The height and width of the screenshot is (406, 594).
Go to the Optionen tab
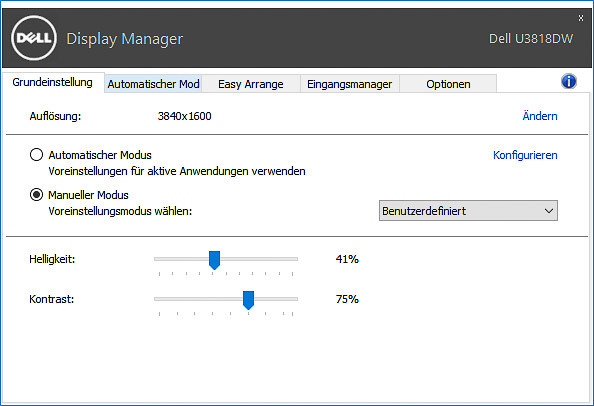(448, 84)
